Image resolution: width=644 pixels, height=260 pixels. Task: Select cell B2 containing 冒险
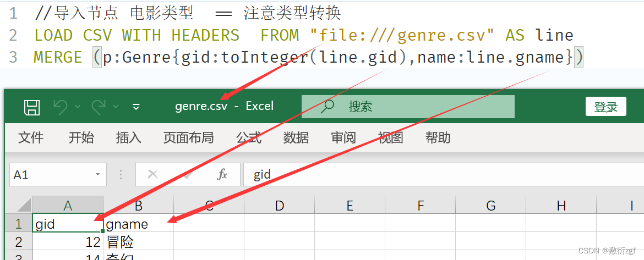(138, 241)
